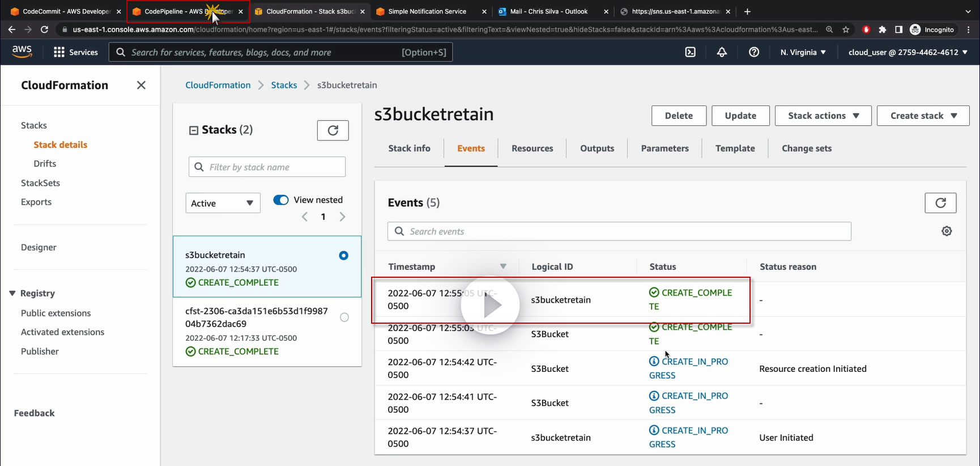Open the notifications bell
980x466 pixels.
point(722,52)
